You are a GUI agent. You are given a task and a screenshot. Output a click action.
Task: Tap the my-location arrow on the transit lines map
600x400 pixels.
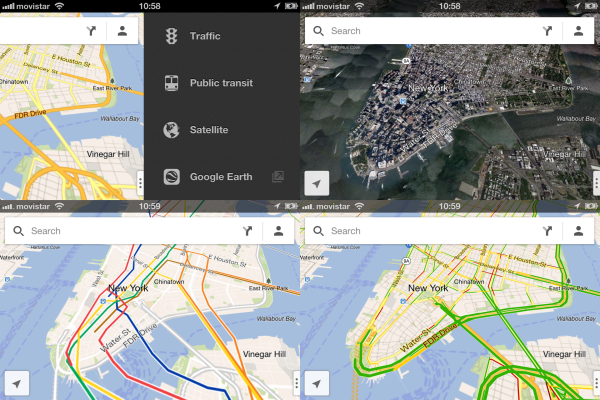click(17, 383)
